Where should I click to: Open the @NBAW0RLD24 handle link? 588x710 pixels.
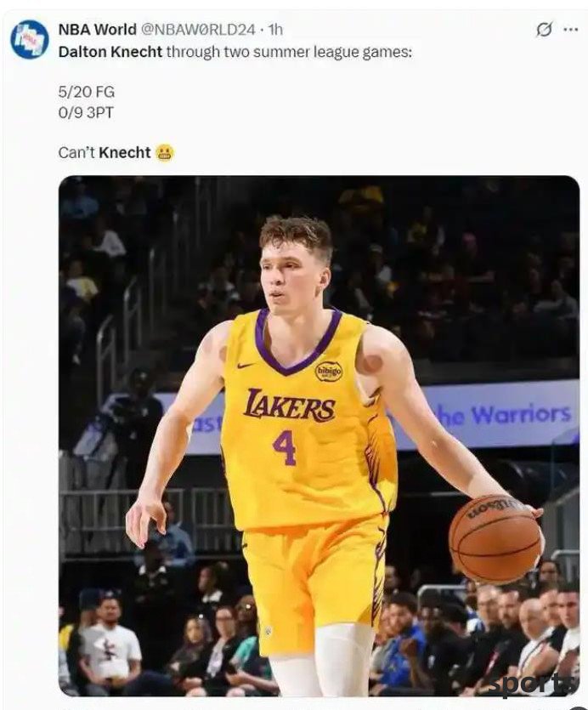point(198,30)
